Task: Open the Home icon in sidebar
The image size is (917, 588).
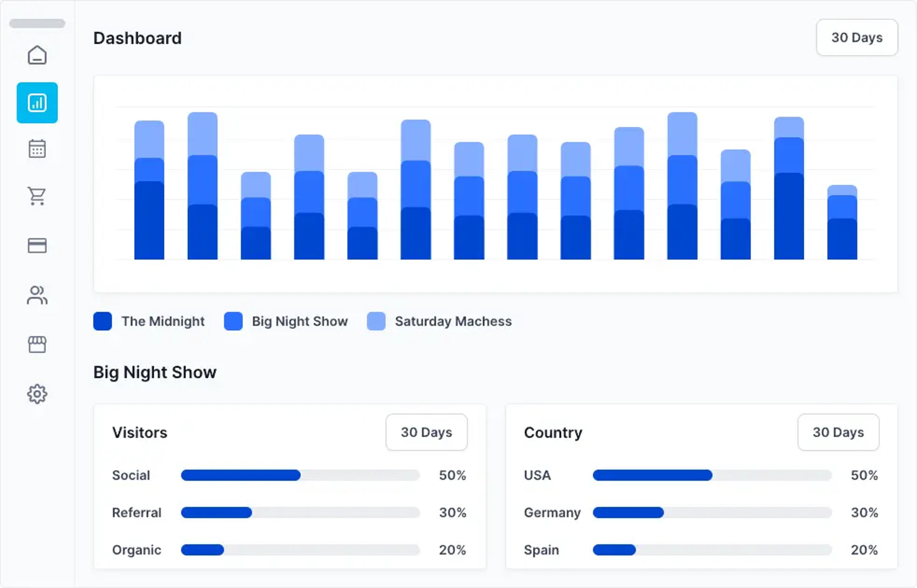Action: point(37,55)
